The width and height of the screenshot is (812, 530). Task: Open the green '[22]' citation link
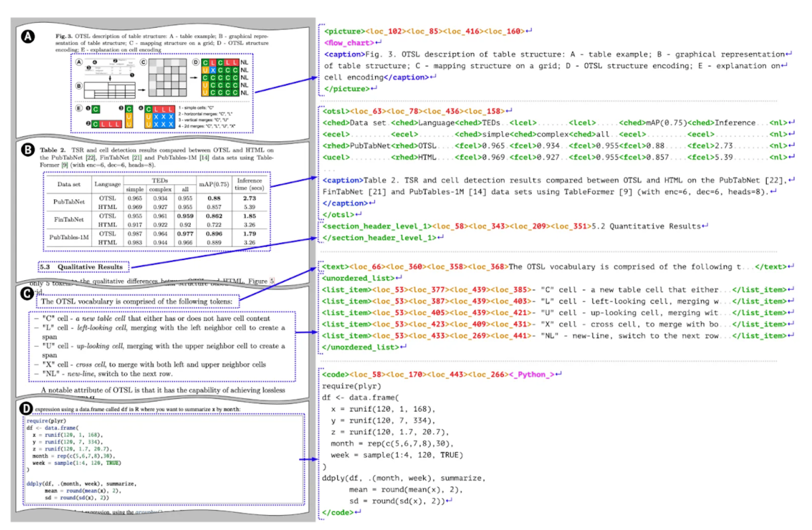(x=90, y=157)
